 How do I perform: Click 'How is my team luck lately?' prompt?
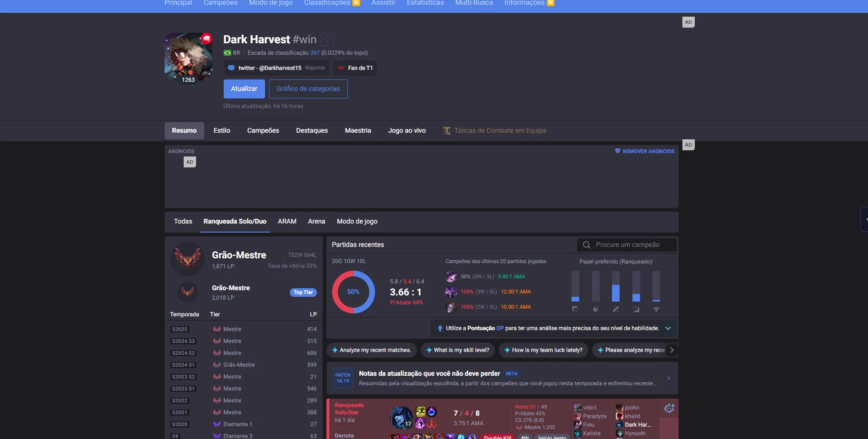[x=543, y=350]
